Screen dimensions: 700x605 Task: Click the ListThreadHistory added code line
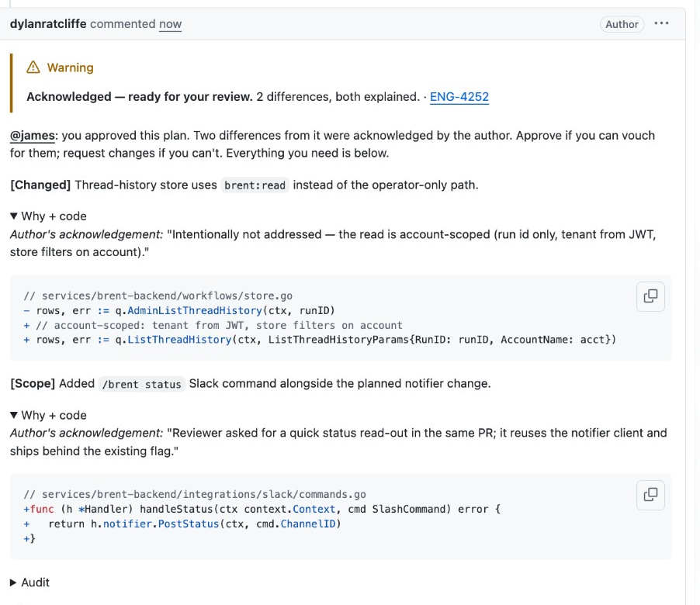(x=320, y=340)
